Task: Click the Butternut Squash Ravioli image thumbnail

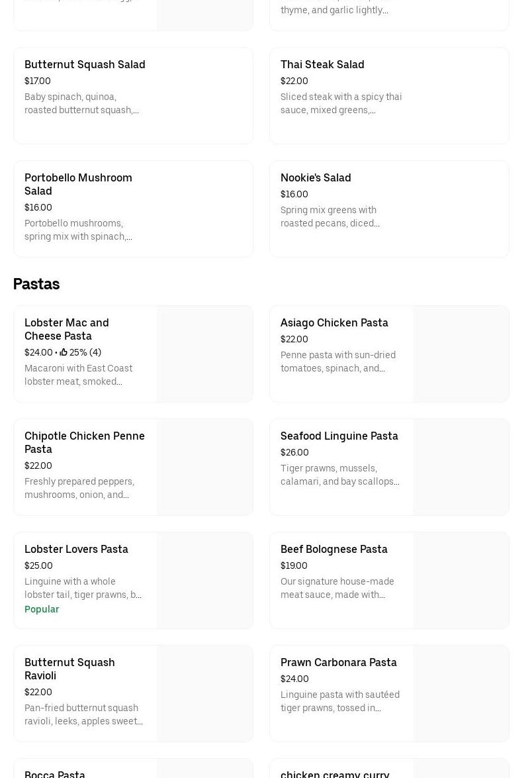Action: coord(204,693)
